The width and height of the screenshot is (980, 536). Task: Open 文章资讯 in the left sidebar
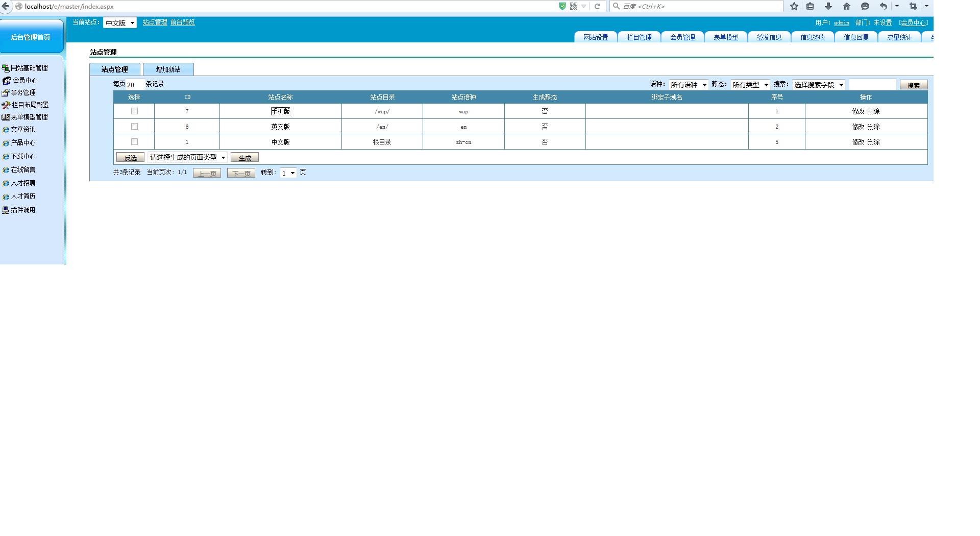click(x=23, y=130)
